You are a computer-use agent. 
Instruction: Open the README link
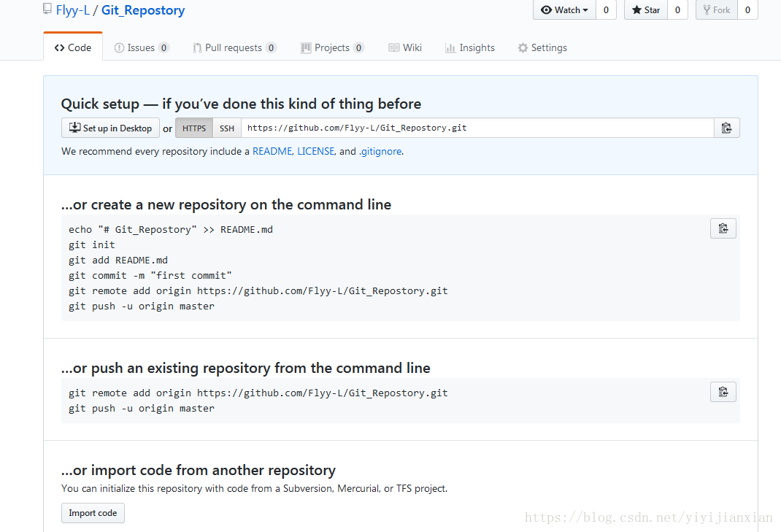[272, 152]
